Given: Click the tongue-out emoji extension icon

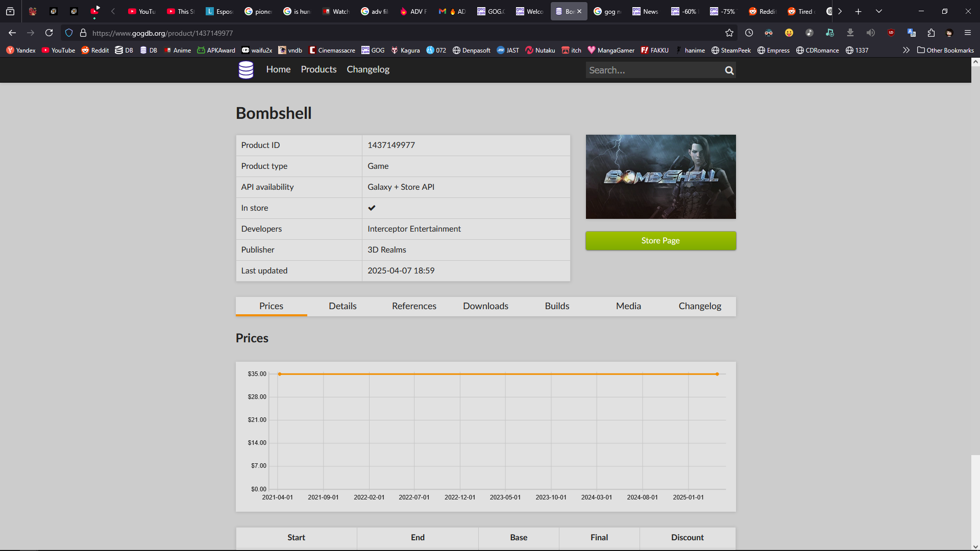Looking at the screenshot, I should click(789, 33).
